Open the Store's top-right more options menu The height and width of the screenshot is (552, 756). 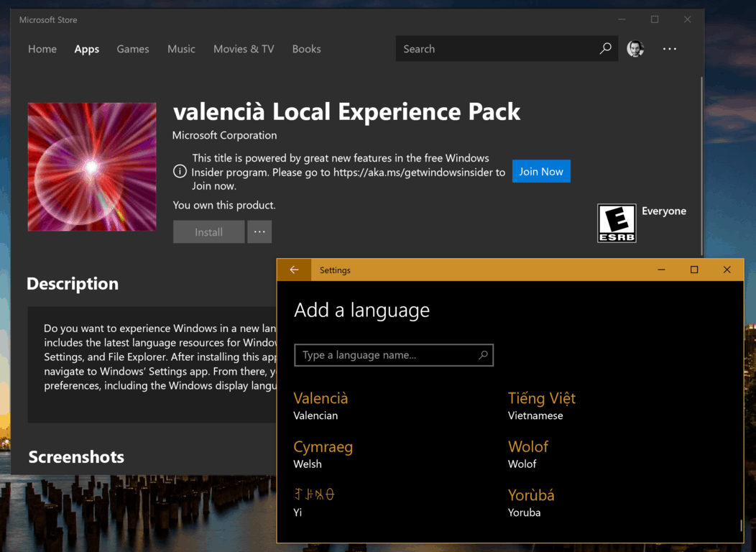coord(669,49)
